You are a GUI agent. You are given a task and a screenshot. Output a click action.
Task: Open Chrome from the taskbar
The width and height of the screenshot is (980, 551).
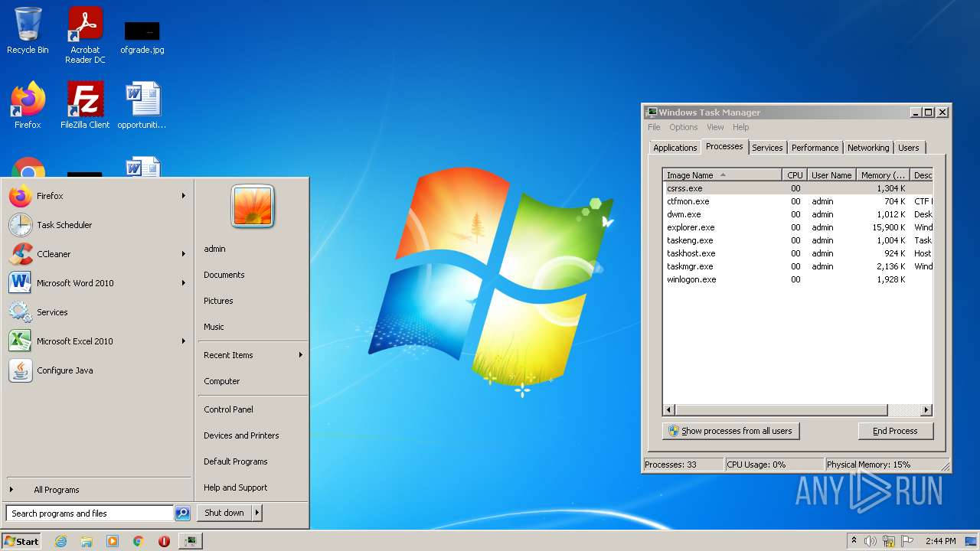click(x=139, y=541)
